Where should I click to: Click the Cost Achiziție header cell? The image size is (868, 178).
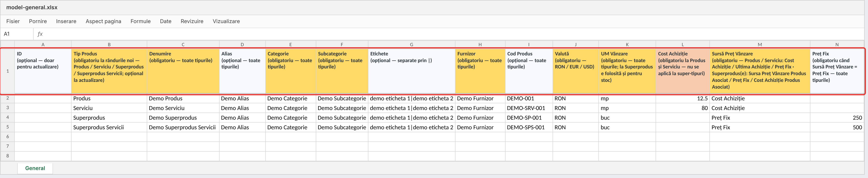(x=683, y=71)
